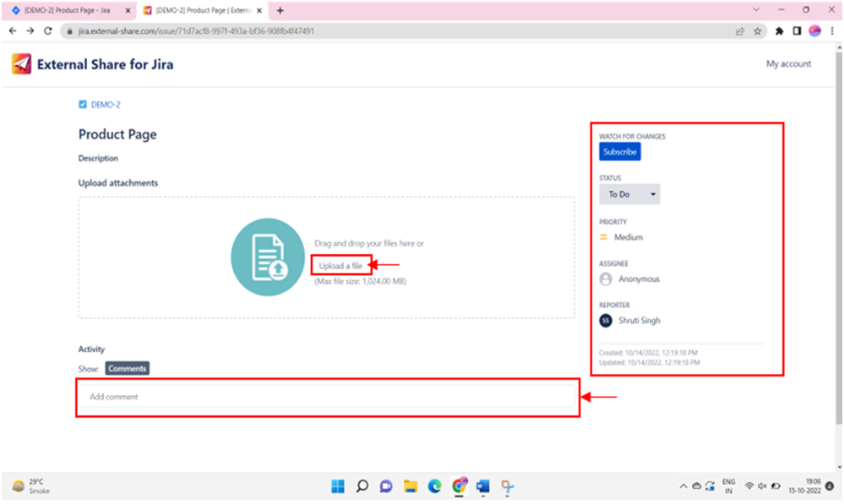Click the Anonymous assignee name
This screenshot has height=504, width=844.
coord(639,279)
